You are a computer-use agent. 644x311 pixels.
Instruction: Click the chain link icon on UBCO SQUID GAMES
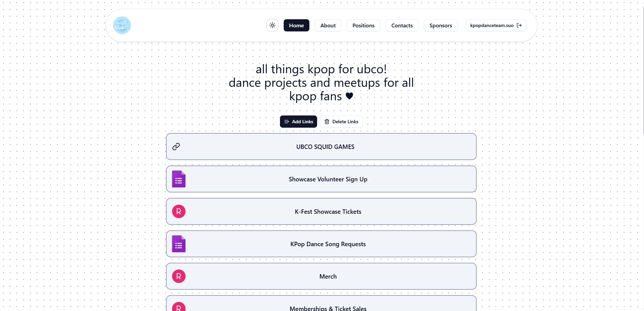(x=176, y=146)
